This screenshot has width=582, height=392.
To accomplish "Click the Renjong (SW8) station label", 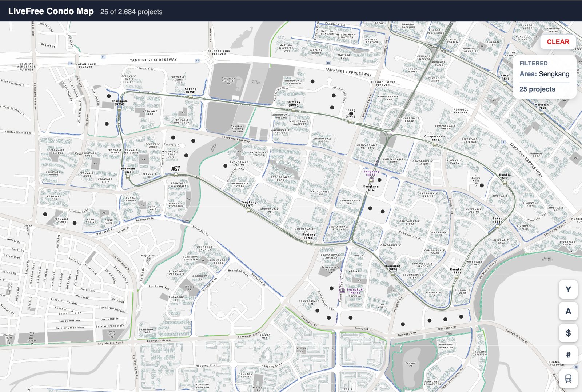I will pyautogui.click(x=309, y=236).
